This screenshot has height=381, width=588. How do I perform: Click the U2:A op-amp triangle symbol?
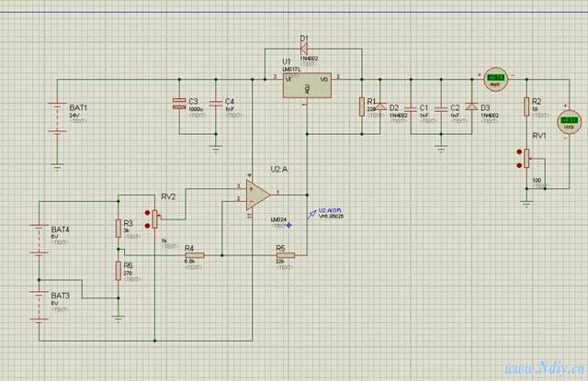(x=258, y=195)
